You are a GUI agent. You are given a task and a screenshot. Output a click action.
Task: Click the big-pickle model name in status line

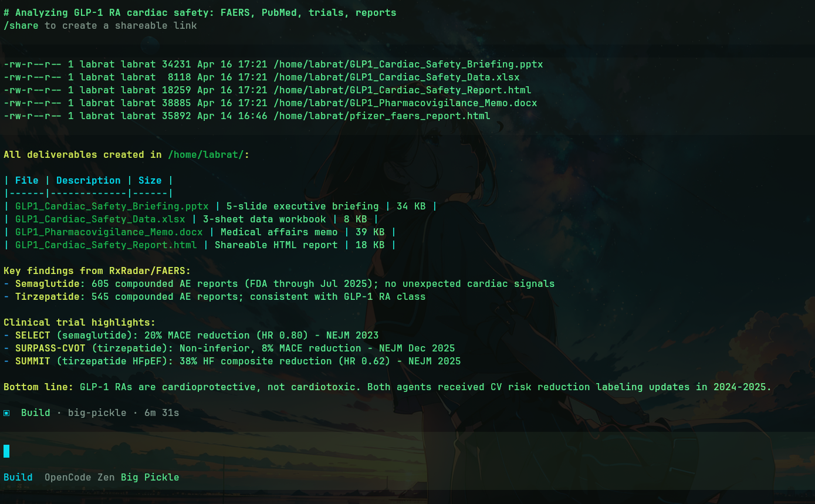click(x=97, y=413)
